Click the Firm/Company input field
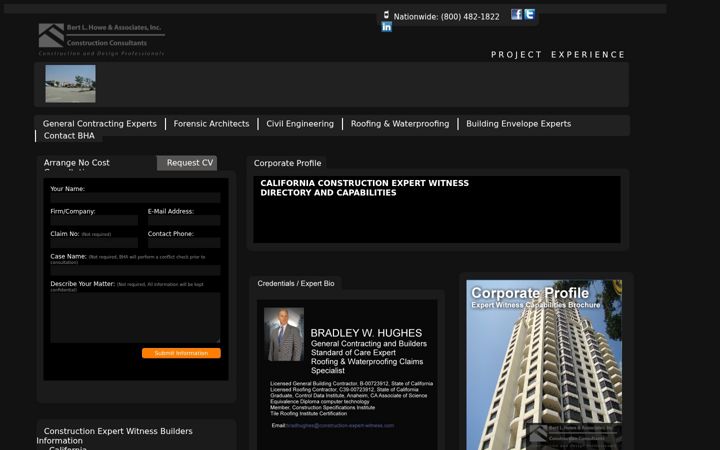720x450 pixels. click(x=94, y=220)
